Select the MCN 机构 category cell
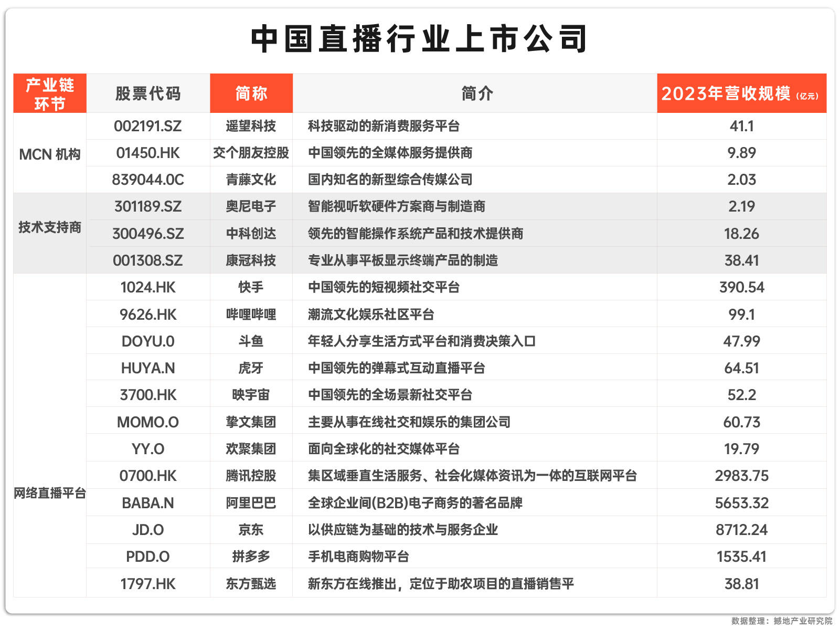Screen dimensions: 840x629 pos(50,154)
